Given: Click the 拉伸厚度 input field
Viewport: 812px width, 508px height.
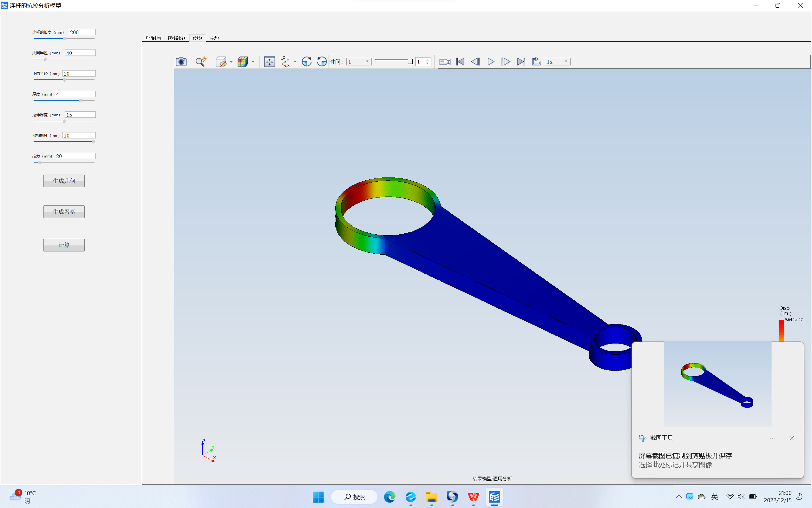Looking at the screenshot, I should point(80,115).
